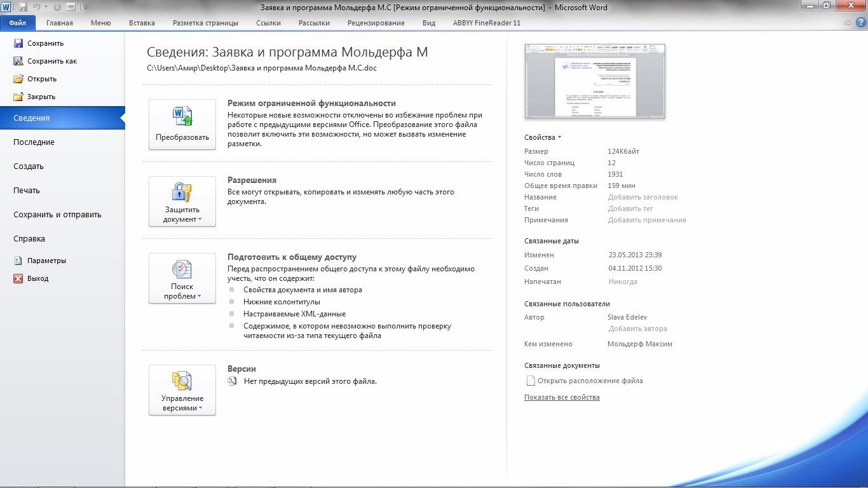Open the Рассылки tab
868x488 pixels.
coord(314,23)
